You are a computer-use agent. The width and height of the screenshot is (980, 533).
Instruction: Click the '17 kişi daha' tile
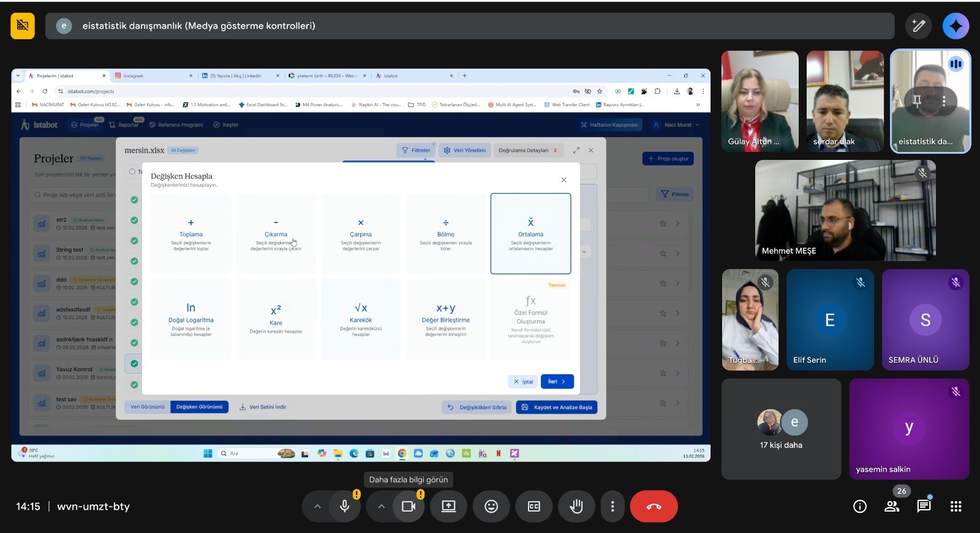pos(781,429)
